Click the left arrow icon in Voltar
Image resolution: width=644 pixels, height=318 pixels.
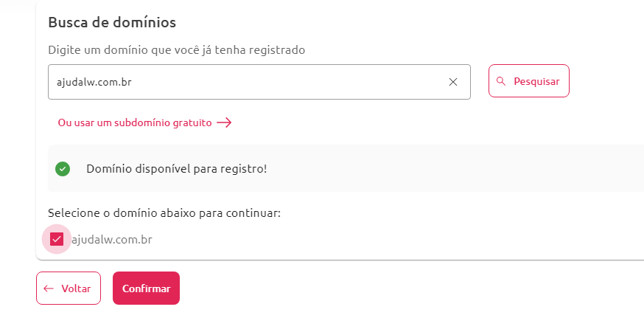(49, 288)
